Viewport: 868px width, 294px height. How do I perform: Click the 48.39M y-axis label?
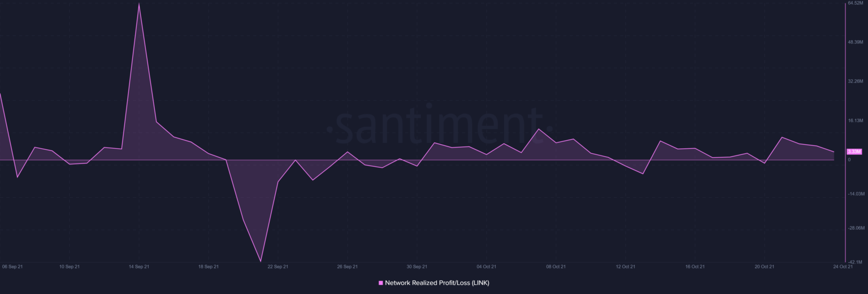pos(856,42)
